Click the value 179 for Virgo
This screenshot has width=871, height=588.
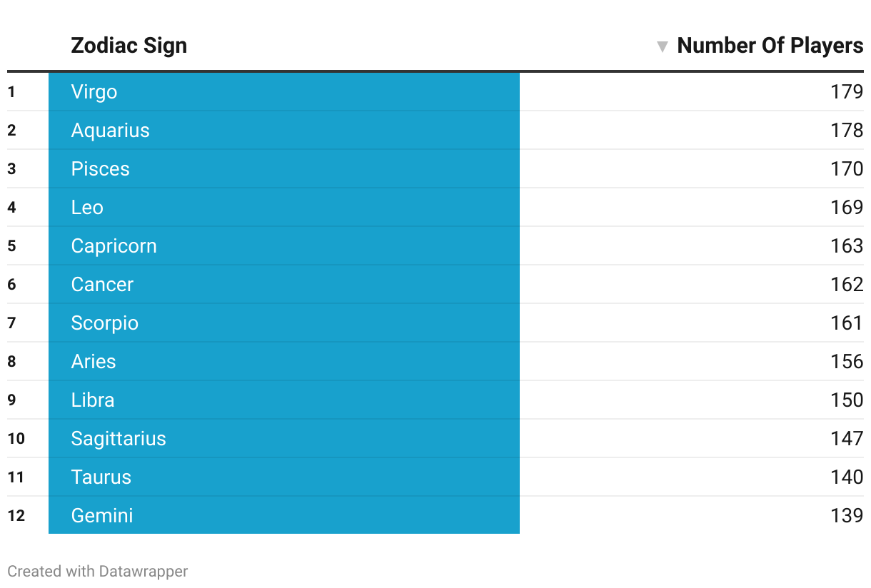[x=847, y=92]
